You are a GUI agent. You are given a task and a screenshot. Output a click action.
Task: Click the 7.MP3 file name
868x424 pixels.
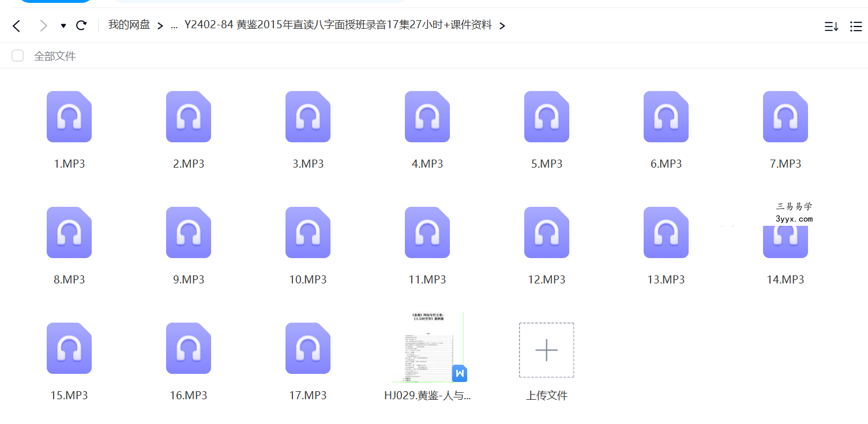[x=786, y=164]
